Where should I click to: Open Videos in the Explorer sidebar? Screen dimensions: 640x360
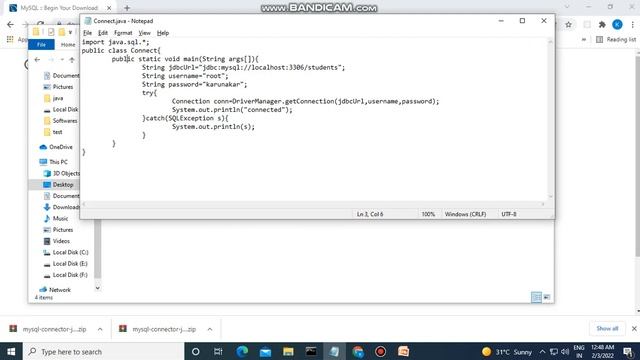tap(57, 241)
